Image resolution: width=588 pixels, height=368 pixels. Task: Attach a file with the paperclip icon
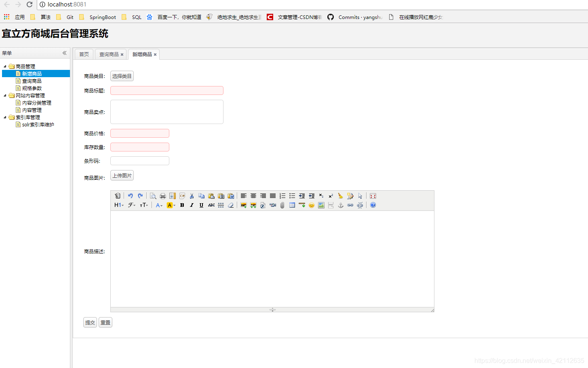pos(282,205)
